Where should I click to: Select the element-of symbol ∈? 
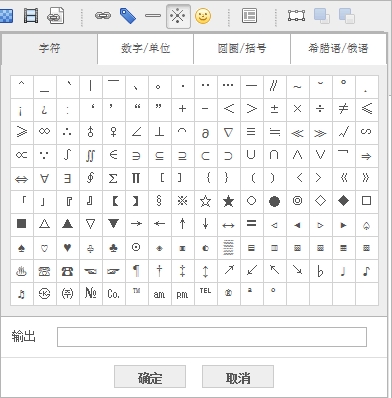(x=113, y=155)
